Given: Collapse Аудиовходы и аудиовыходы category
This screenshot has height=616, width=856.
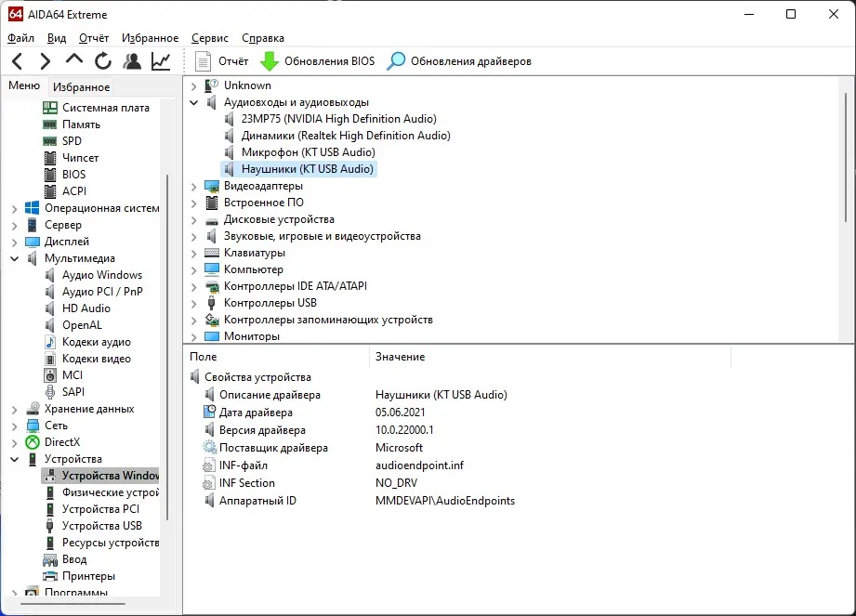Looking at the screenshot, I should coord(194,102).
